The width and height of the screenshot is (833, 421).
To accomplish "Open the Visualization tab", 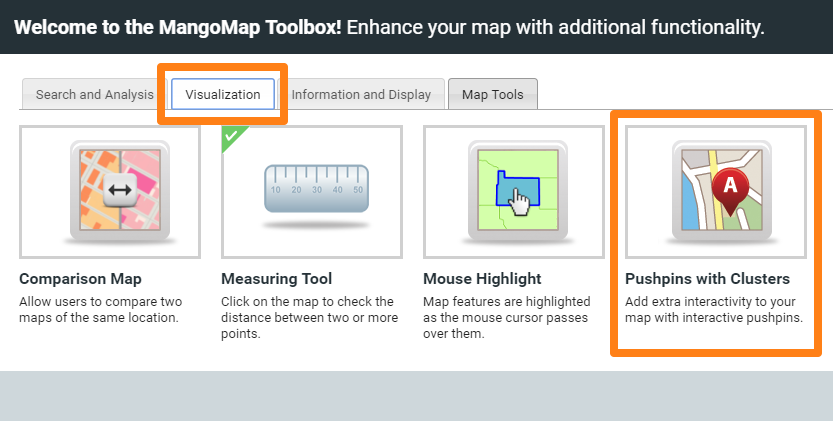I will coord(223,94).
